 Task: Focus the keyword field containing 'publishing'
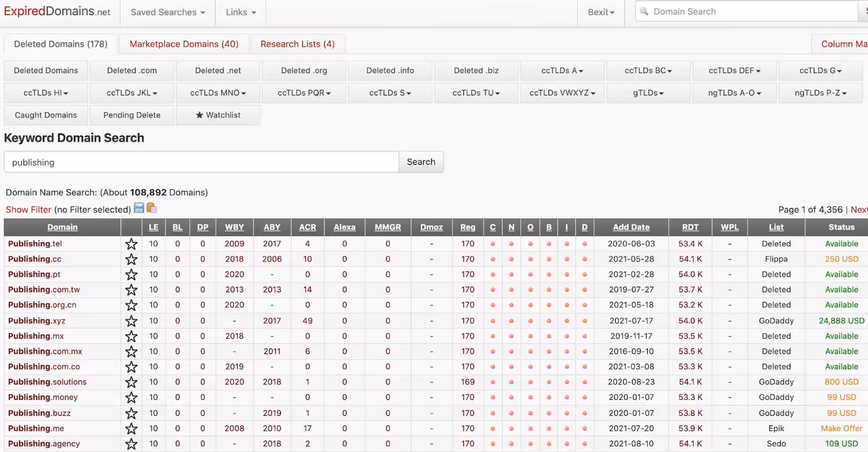201,162
